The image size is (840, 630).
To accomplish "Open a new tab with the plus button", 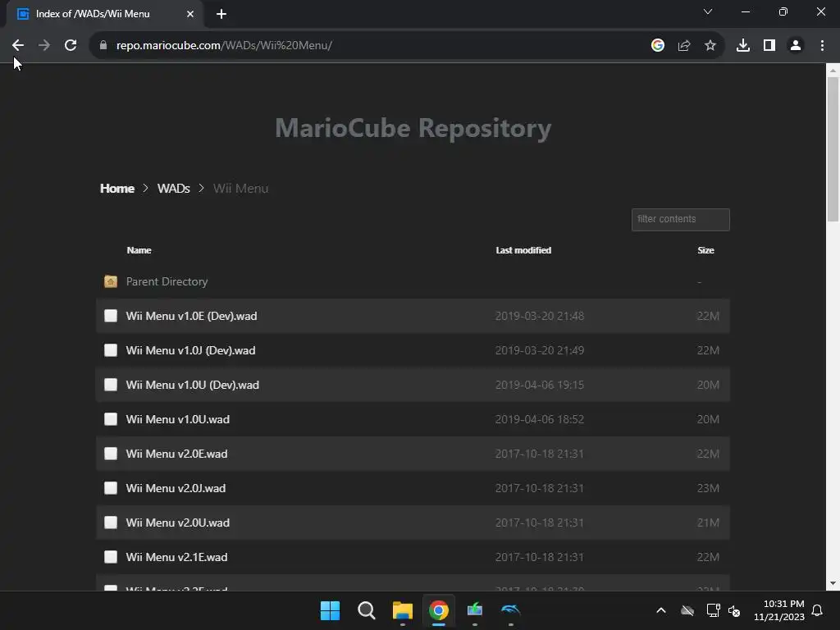I will 221,14.
